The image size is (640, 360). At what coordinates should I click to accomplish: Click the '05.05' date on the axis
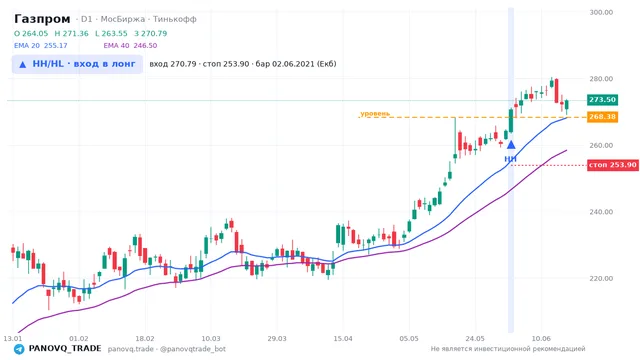(x=409, y=339)
